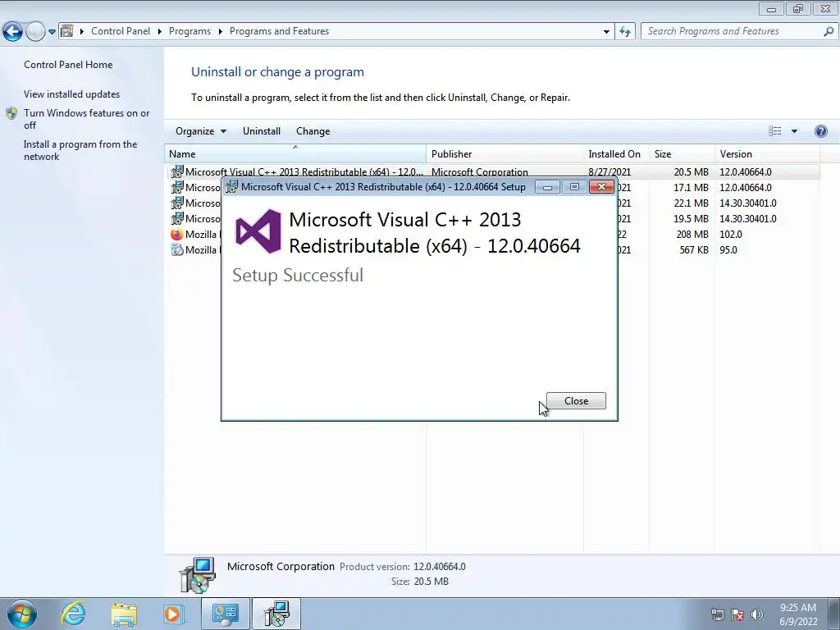Viewport: 840px width, 630px height.
Task: Expand the view options dropdown arrow
Action: pos(794,131)
